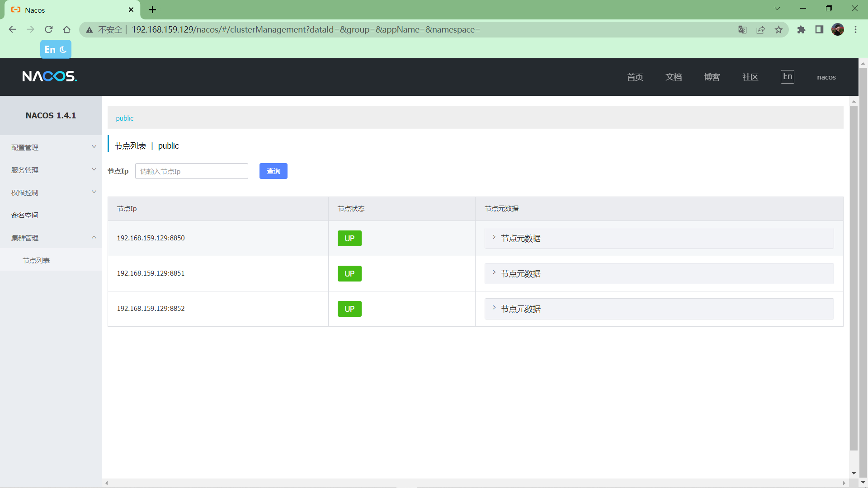Focus the 节点Ip search input field
The image size is (868, 488).
pyautogui.click(x=192, y=171)
